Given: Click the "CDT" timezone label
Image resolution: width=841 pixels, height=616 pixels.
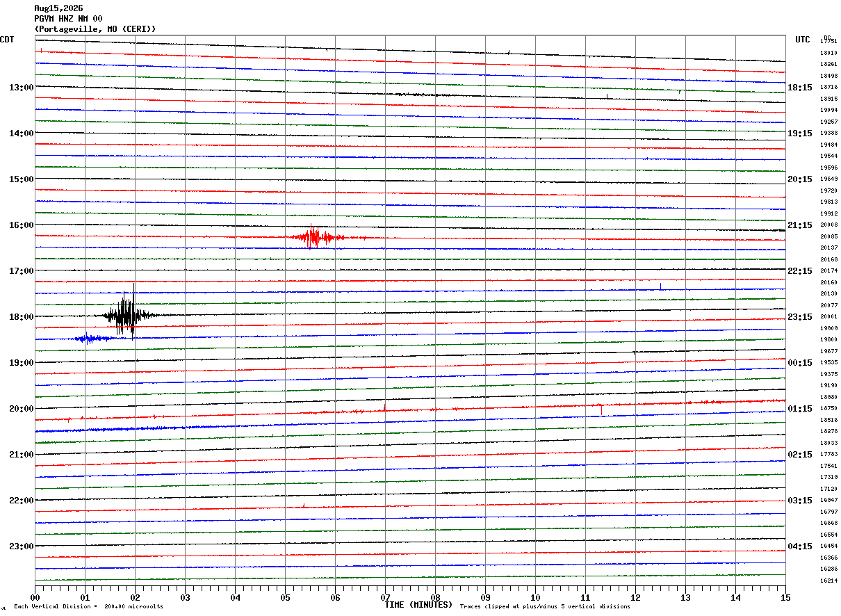Looking at the screenshot, I should point(7,40).
